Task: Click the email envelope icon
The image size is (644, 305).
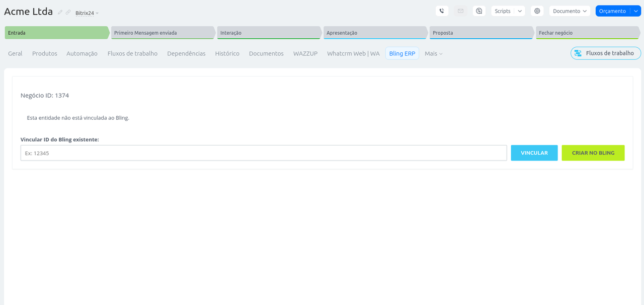Action: 460,11
